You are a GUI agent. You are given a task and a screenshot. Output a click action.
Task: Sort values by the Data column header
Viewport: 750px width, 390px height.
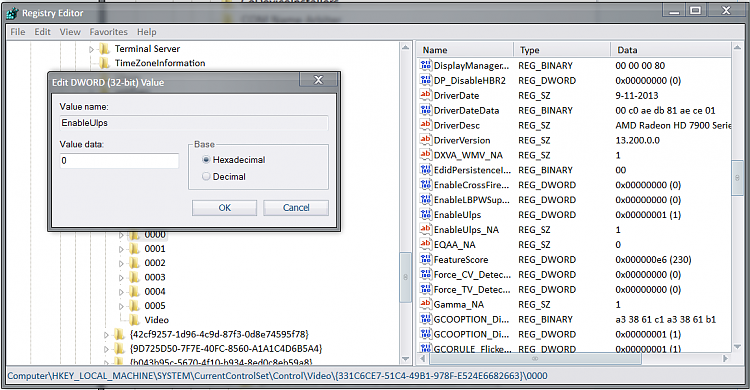click(671, 50)
